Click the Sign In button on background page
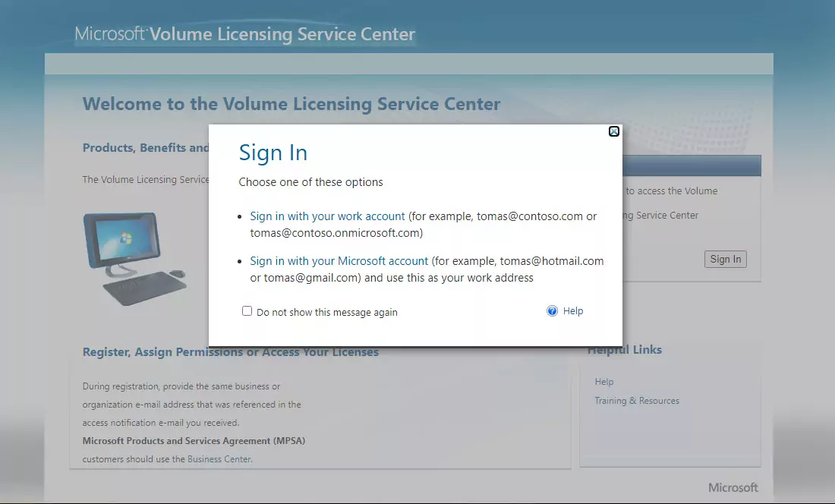Image resolution: width=835 pixels, height=504 pixels. coord(725,259)
